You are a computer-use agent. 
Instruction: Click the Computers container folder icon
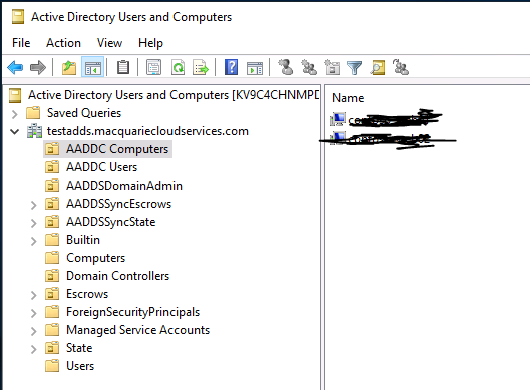click(52, 258)
